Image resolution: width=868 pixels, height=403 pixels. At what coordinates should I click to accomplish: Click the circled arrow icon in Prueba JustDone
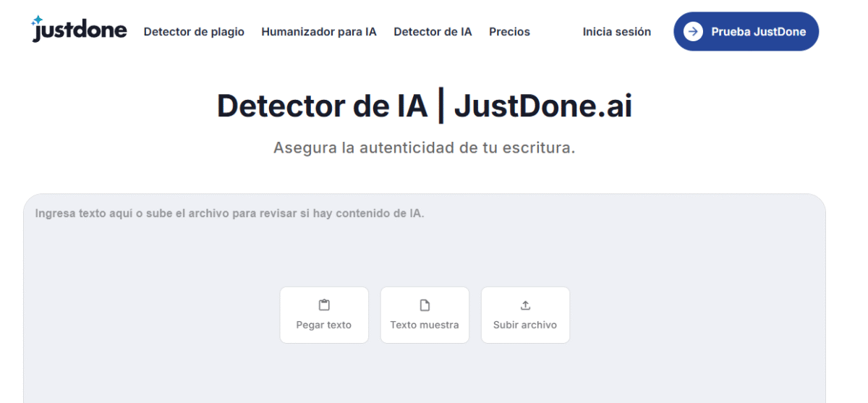(x=693, y=31)
